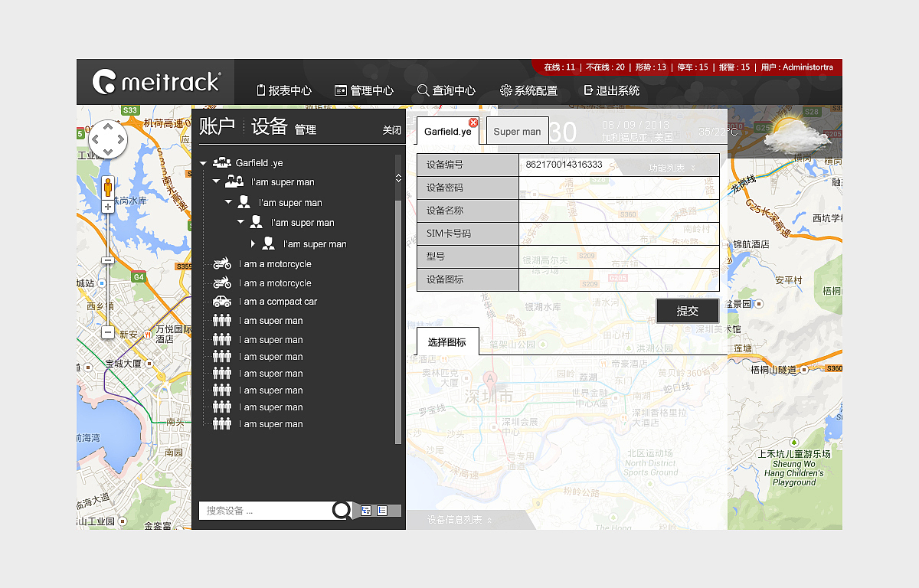Click the 08 / 09 / 2013 date text
Screen dimensions: 919x588
click(635, 125)
